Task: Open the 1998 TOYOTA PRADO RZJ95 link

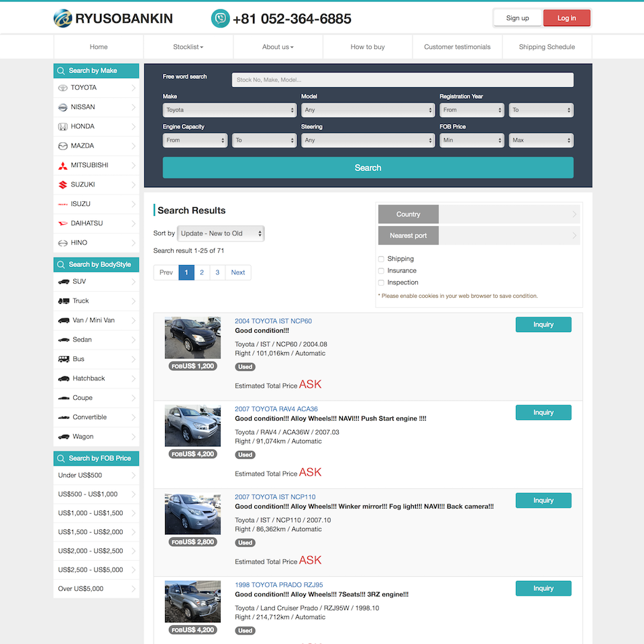Action: (x=279, y=585)
